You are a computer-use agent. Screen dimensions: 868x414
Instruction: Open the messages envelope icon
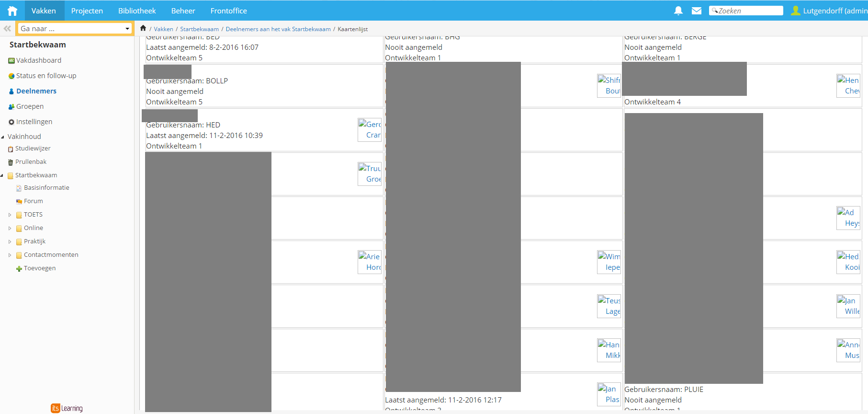coord(697,11)
